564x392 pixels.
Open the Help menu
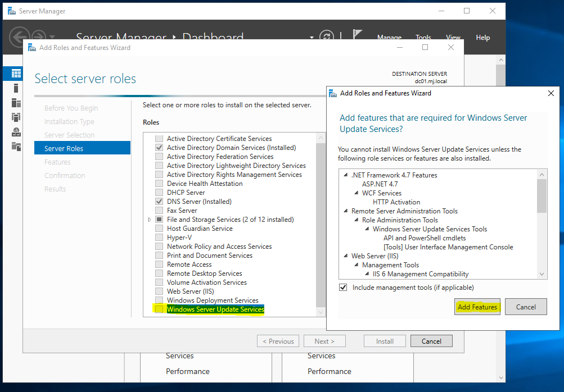coord(482,38)
